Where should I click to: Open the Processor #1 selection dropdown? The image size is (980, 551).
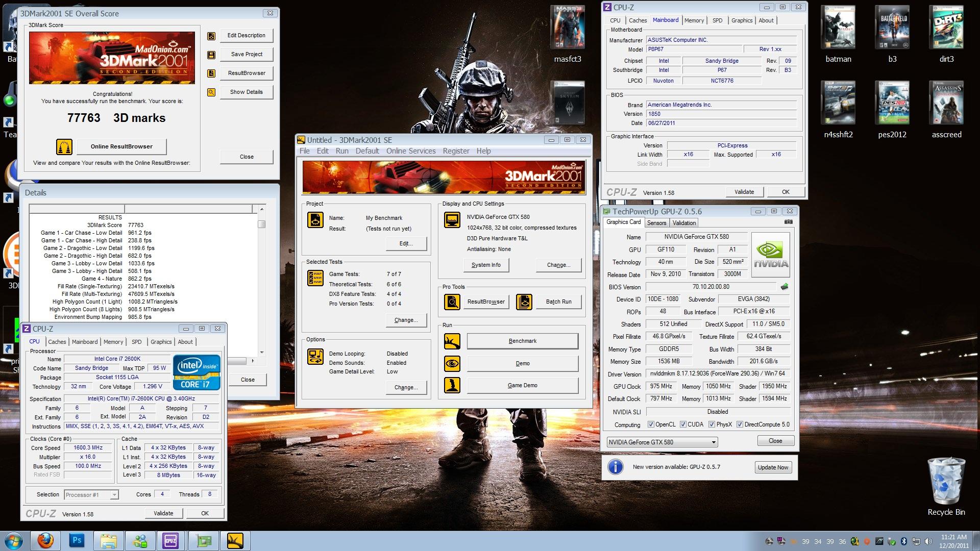pos(92,495)
